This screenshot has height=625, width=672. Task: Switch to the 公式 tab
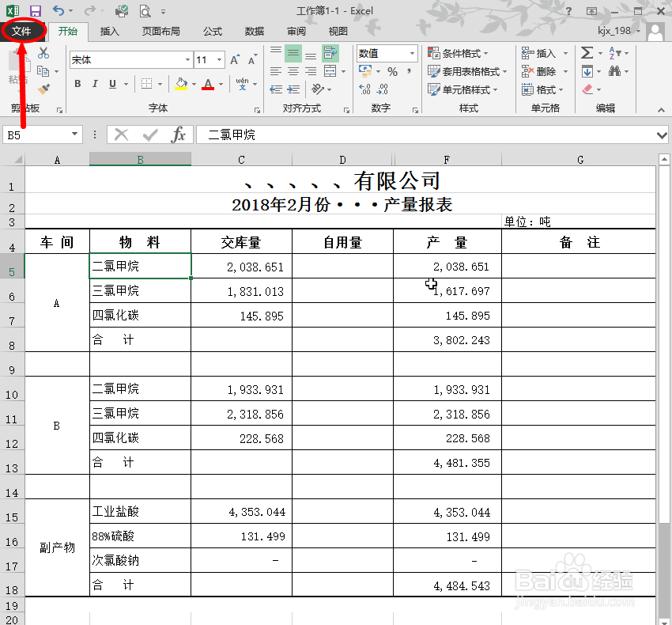(x=213, y=32)
